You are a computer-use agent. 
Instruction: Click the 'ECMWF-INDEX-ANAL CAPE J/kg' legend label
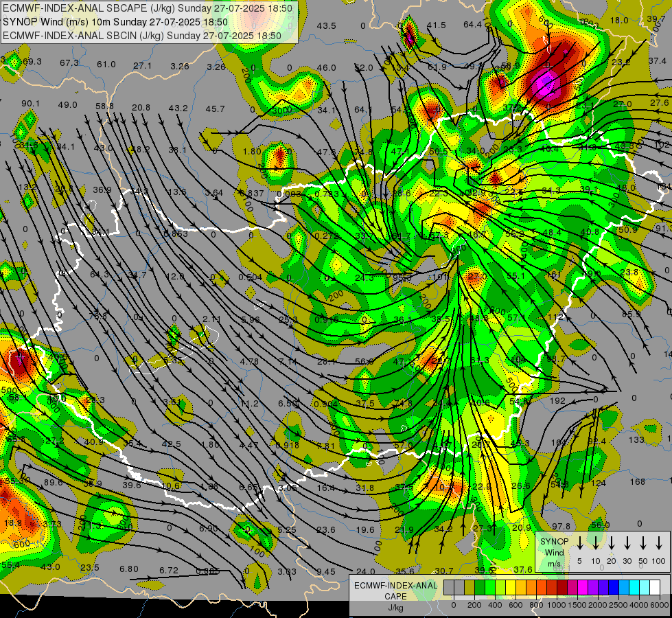click(395, 596)
